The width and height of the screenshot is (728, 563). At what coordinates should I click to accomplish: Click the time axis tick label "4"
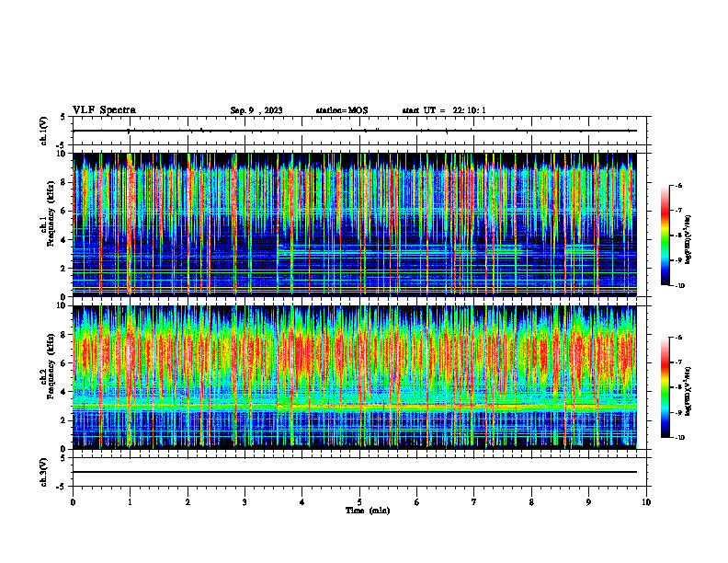pos(302,502)
